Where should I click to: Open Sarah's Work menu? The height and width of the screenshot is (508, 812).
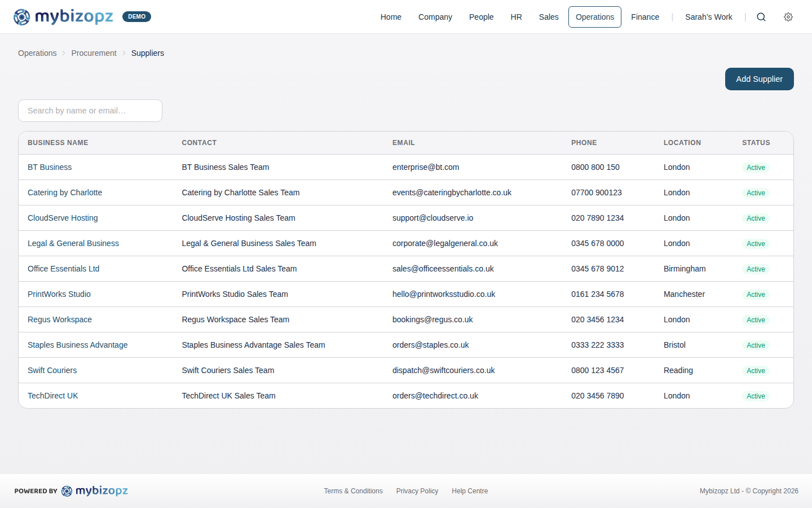[x=709, y=17]
